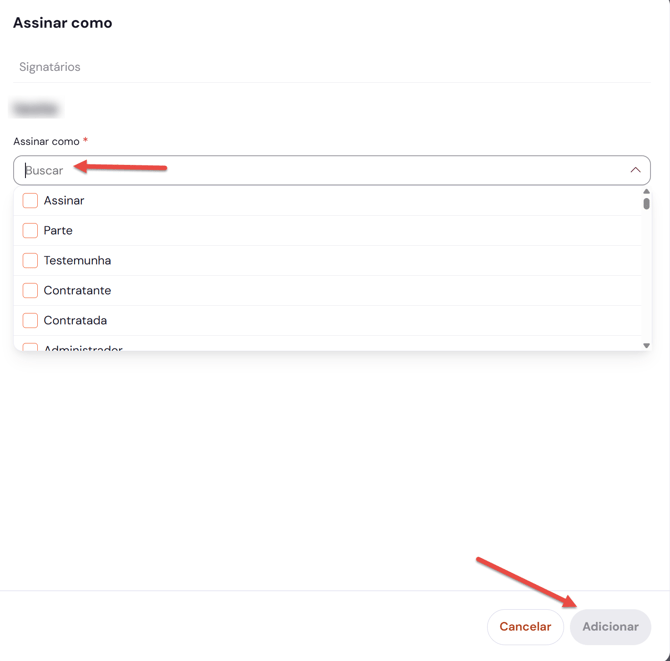This screenshot has height=661, width=670.
Task: Click the "Assinar como" dialog heading
Action: pyautogui.click(x=63, y=23)
